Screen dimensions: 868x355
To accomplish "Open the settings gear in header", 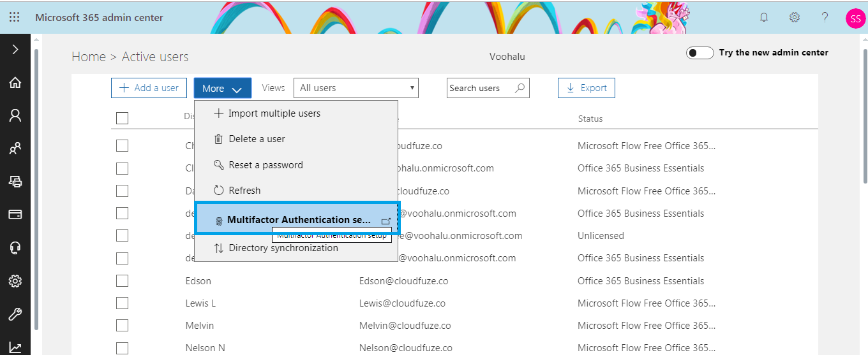I will coord(795,17).
